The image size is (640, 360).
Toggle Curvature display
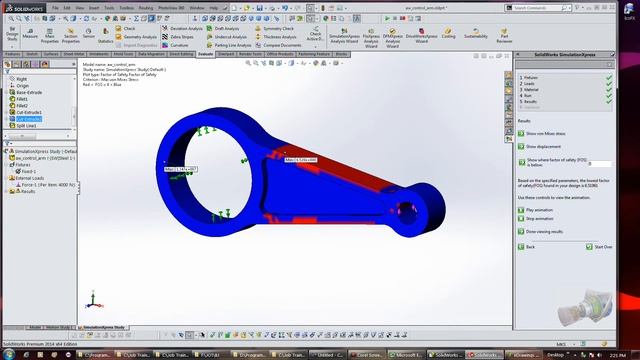(175, 45)
